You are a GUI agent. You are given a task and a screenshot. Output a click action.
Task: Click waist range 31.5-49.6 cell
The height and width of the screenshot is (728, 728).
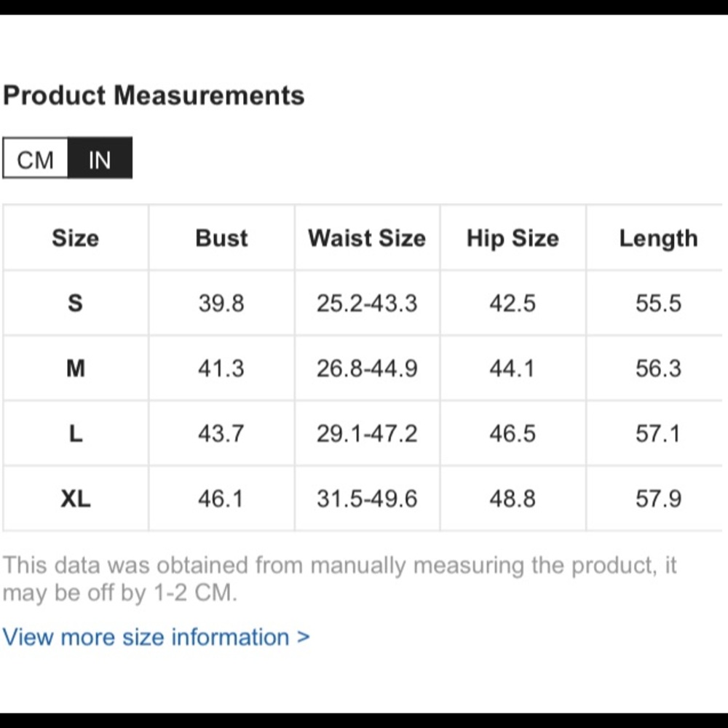pyautogui.click(x=367, y=499)
